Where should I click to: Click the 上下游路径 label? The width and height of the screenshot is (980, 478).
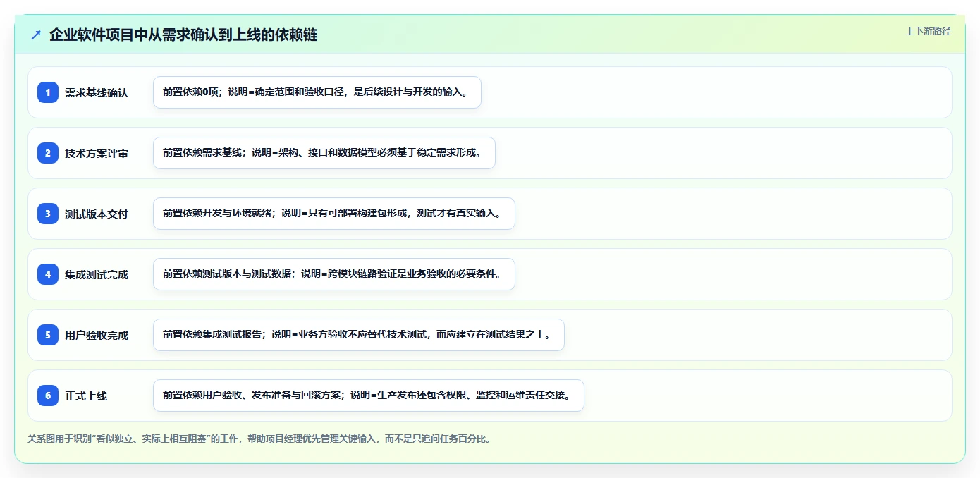928,31
